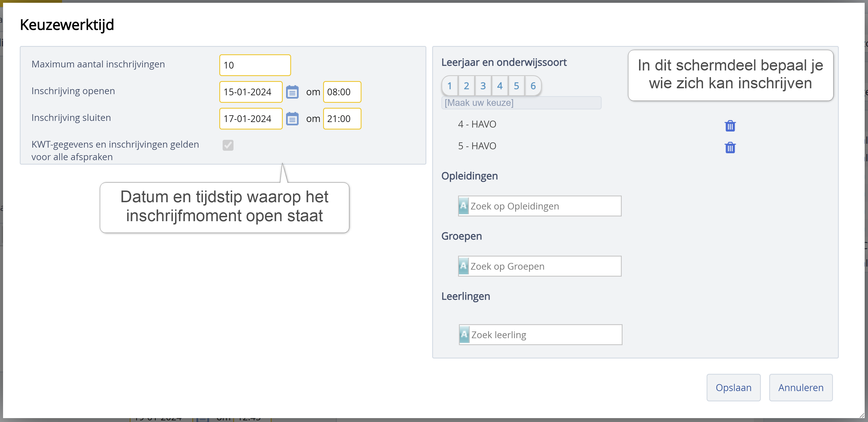Delete the 5 - HAVO entry
The height and width of the screenshot is (422, 868).
730,147
